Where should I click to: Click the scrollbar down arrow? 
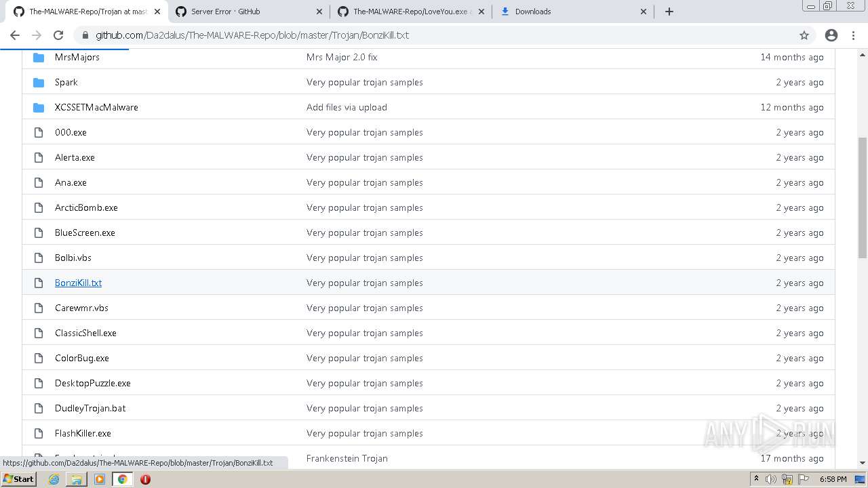863,463
